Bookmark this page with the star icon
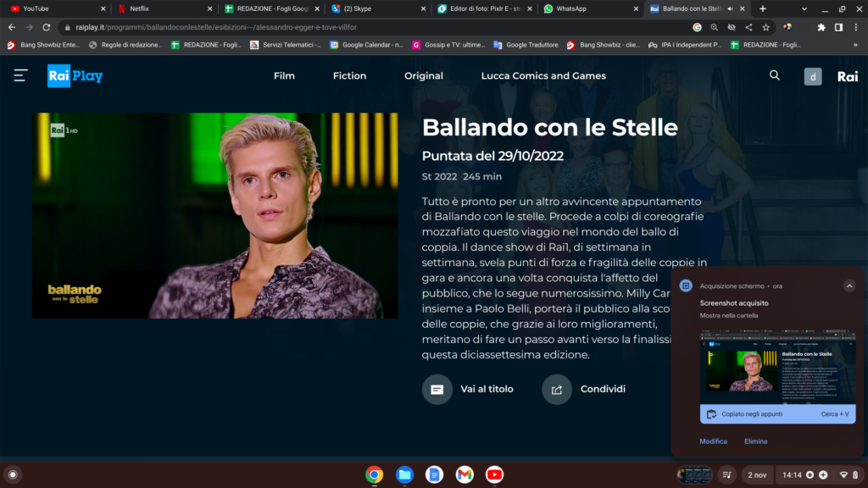 766,27
